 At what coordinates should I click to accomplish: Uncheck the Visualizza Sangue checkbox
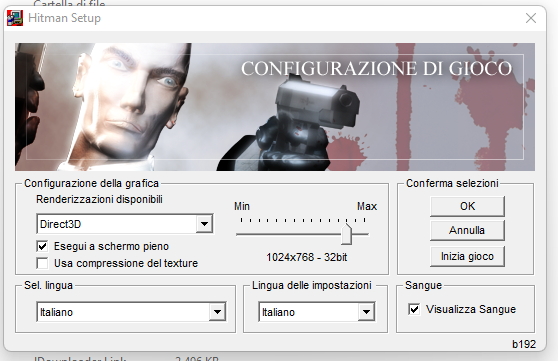click(x=414, y=309)
